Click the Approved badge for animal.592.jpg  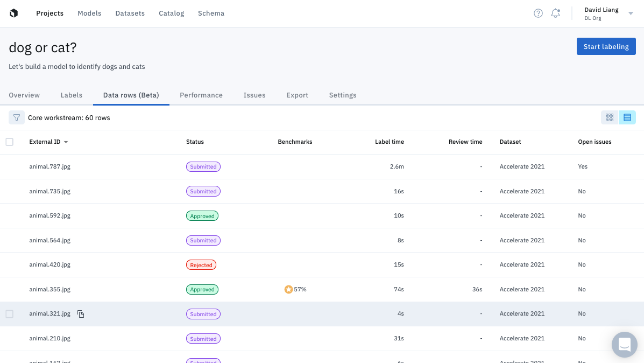click(x=202, y=216)
